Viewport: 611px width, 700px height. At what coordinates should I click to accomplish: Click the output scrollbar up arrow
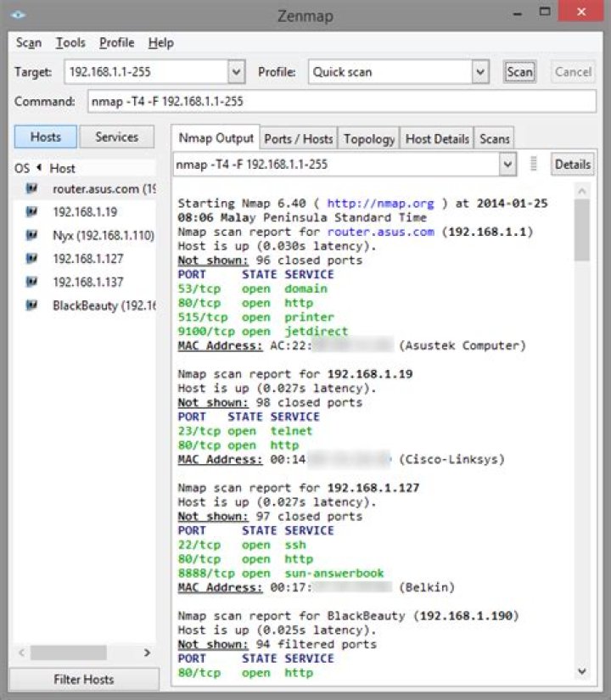pyautogui.click(x=581, y=191)
